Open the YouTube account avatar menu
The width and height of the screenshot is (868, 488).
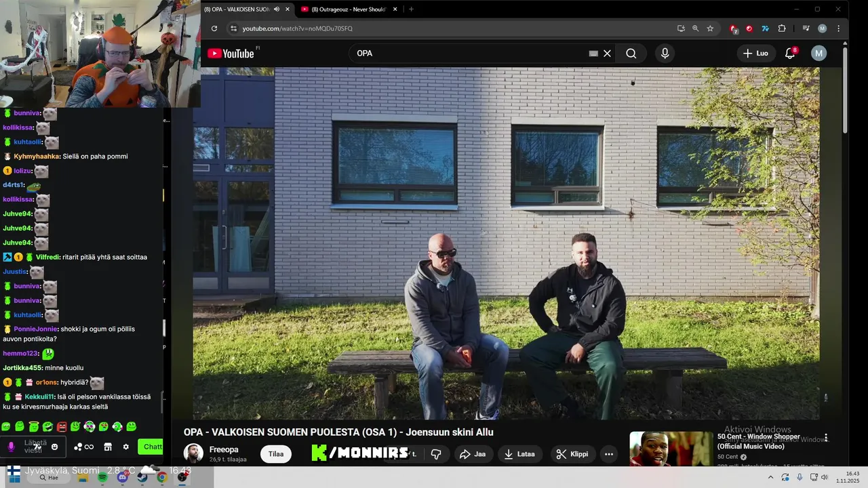(x=819, y=54)
